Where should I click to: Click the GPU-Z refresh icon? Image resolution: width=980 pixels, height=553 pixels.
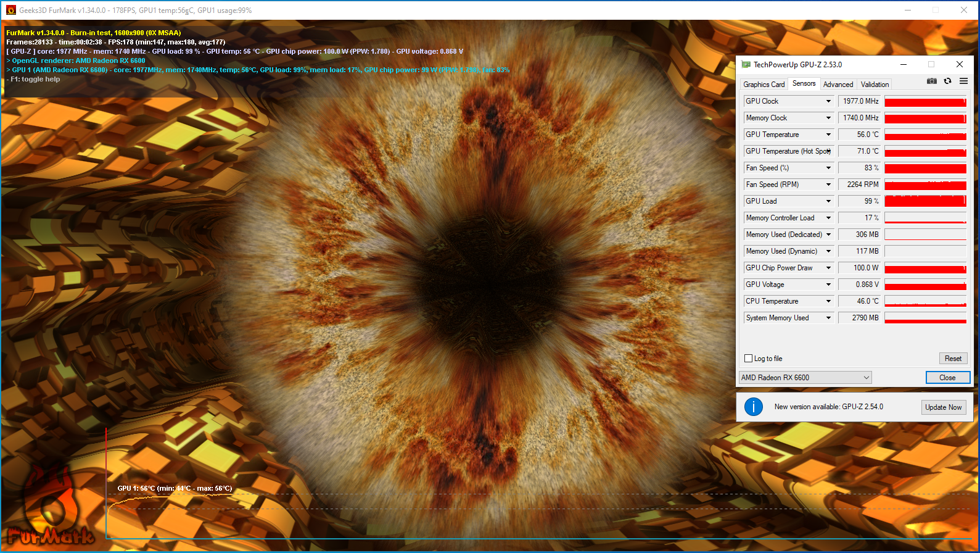point(947,81)
